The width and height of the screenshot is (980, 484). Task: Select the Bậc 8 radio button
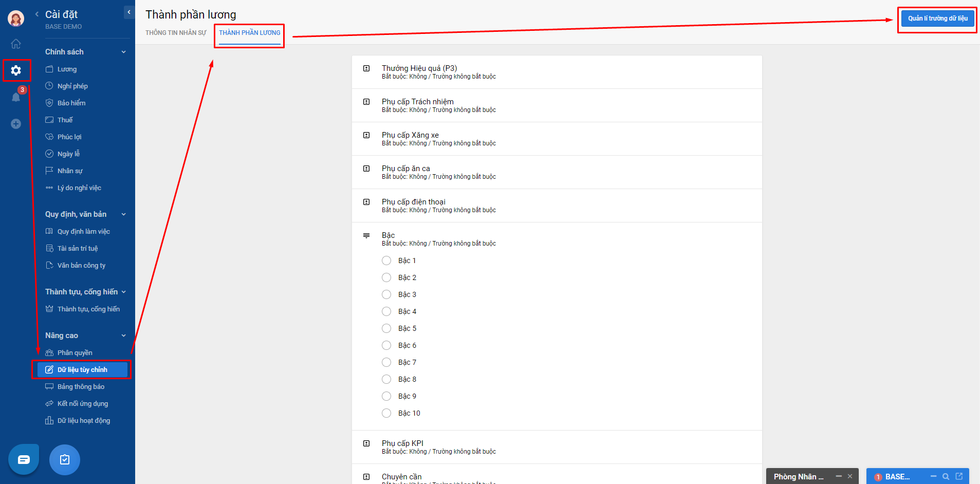(386, 379)
